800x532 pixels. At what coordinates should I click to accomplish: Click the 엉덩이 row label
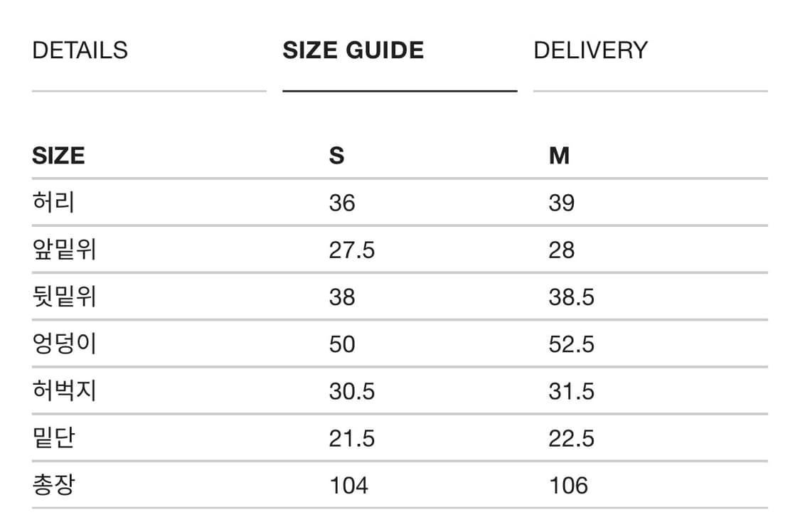64,344
